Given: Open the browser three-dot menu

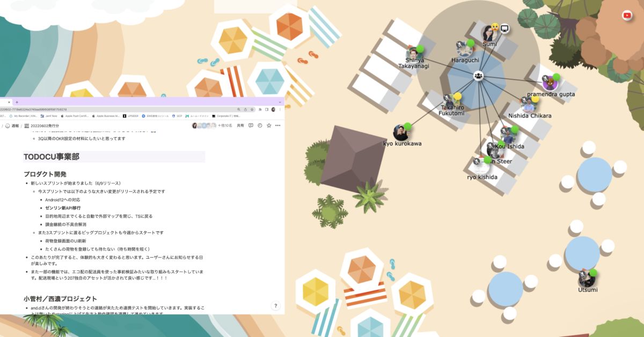Looking at the screenshot, I should click(x=280, y=109).
